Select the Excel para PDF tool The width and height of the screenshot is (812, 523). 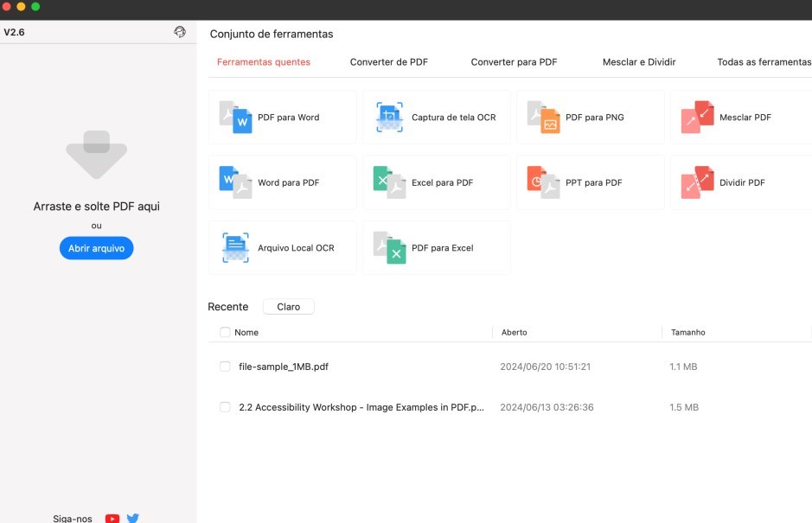point(436,182)
